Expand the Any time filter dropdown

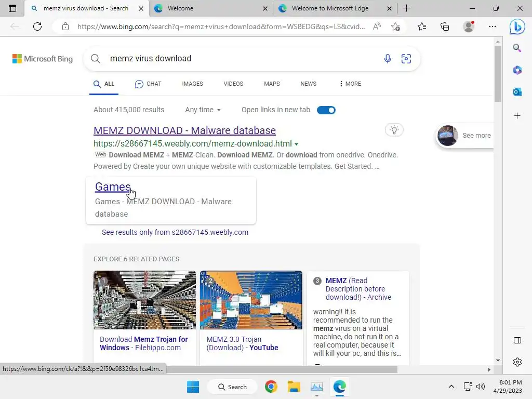(203, 110)
